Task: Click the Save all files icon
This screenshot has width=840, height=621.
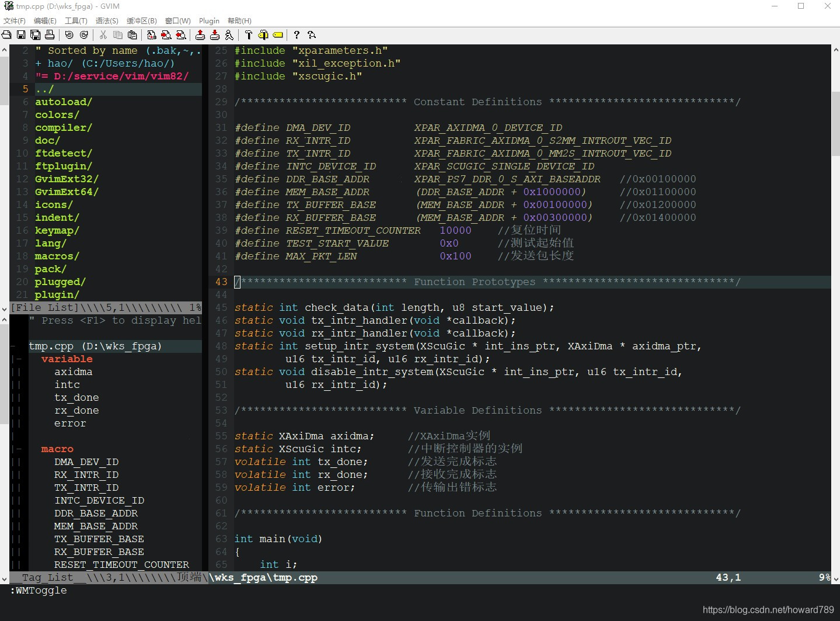Action: [x=35, y=35]
